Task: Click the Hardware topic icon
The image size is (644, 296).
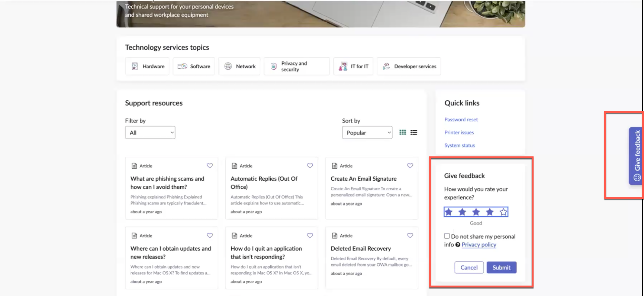Action: coord(135,66)
